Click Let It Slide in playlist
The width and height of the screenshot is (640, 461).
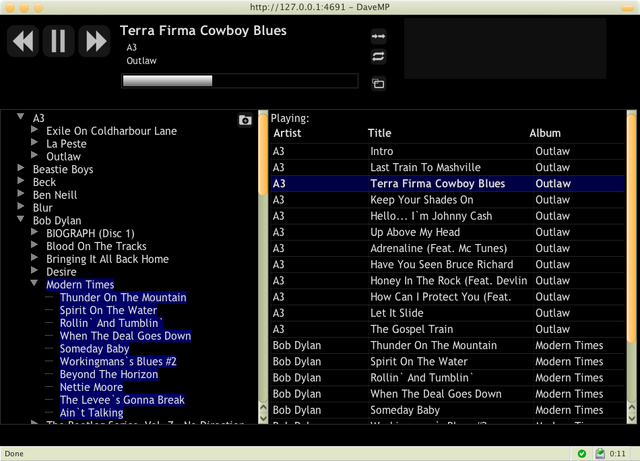[448, 313]
